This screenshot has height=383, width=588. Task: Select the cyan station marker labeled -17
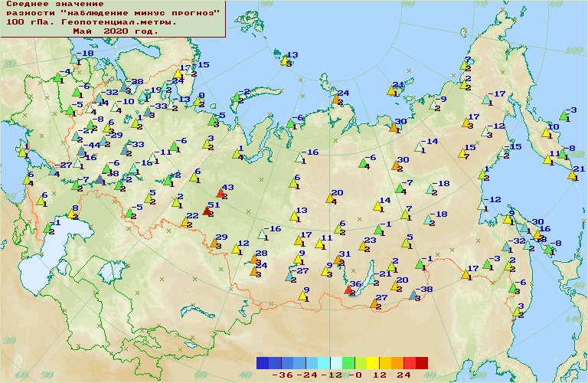(x=486, y=100)
